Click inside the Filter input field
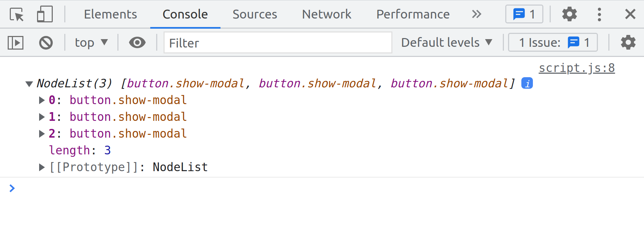The width and height of the screenshot is (644, 241). tap(277, 43)
